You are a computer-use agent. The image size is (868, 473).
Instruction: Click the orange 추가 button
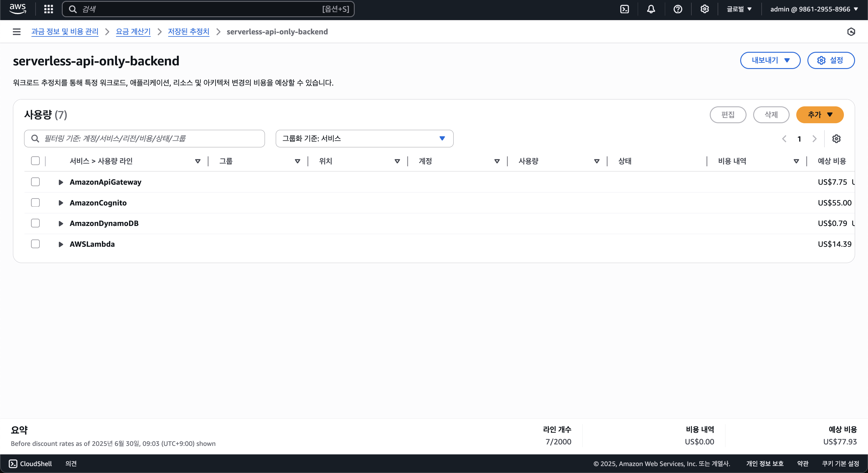(819, 115)
